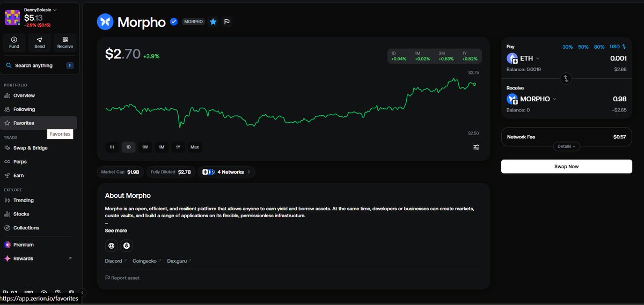Click the Pay Balance: 0.0019 text

524,70
